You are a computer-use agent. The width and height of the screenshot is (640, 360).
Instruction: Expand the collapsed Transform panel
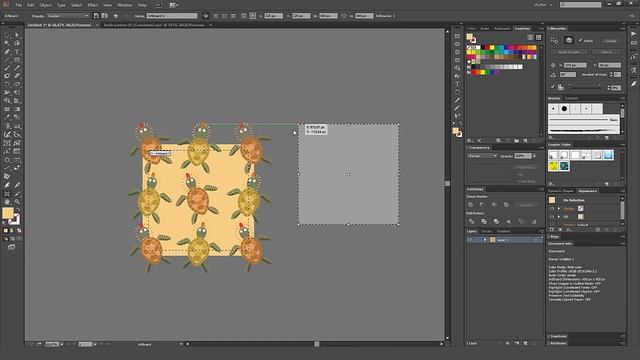click(x=558, y=336)
